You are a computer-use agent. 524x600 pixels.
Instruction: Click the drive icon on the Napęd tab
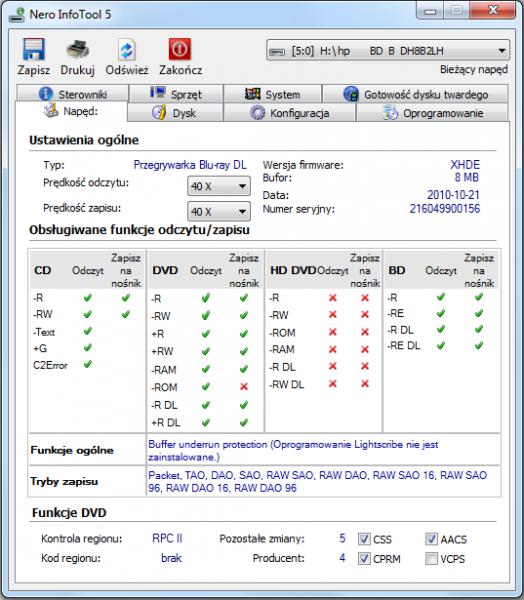[x=51, y=111]
